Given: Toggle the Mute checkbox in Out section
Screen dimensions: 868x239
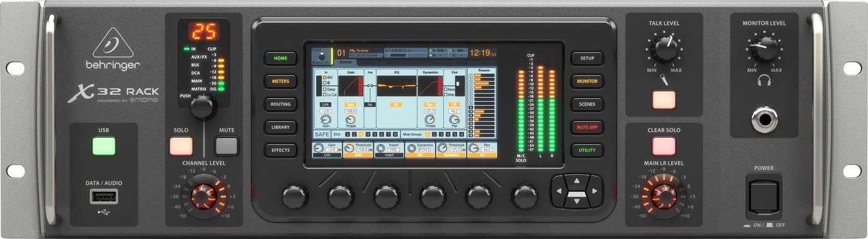Looking at the screenshot, I should click(x=446, y=95).
